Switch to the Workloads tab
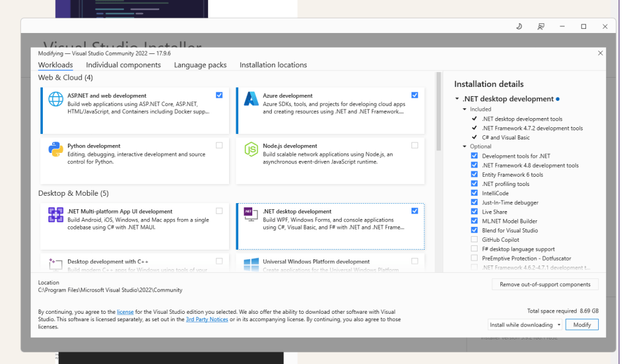Image resolution: width=627 pixels, height=364 pixels. tap(56, 65)
